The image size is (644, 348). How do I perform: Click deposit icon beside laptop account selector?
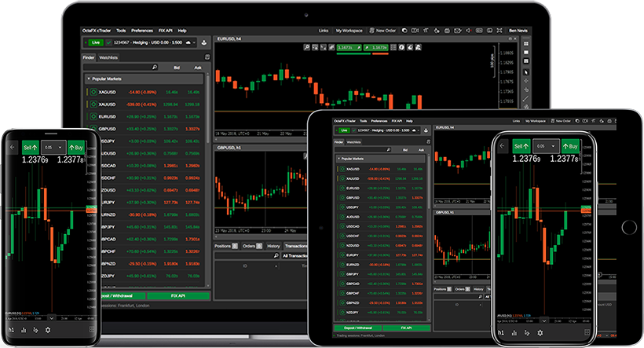point(204,42)
